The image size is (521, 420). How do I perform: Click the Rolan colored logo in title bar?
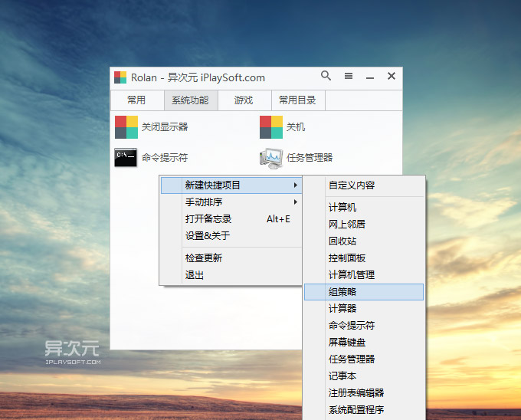(120, 77)
